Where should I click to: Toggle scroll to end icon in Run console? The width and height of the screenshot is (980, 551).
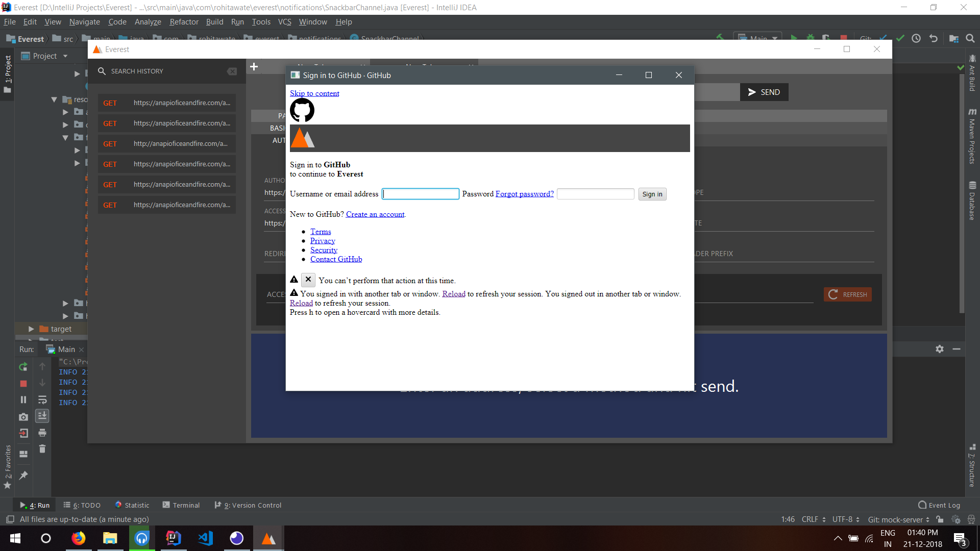[42, 416]
